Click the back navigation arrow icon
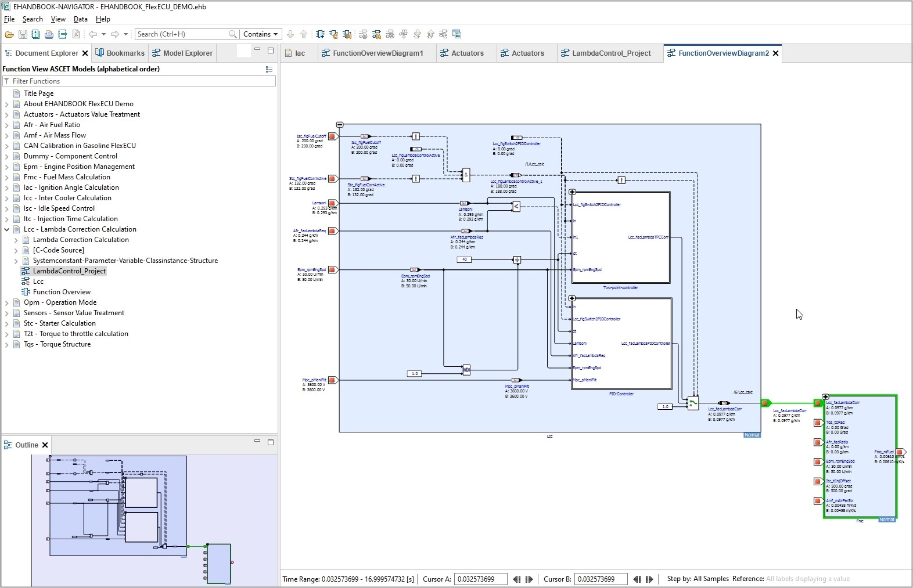The image size is (913, 588). pos(92,34)
